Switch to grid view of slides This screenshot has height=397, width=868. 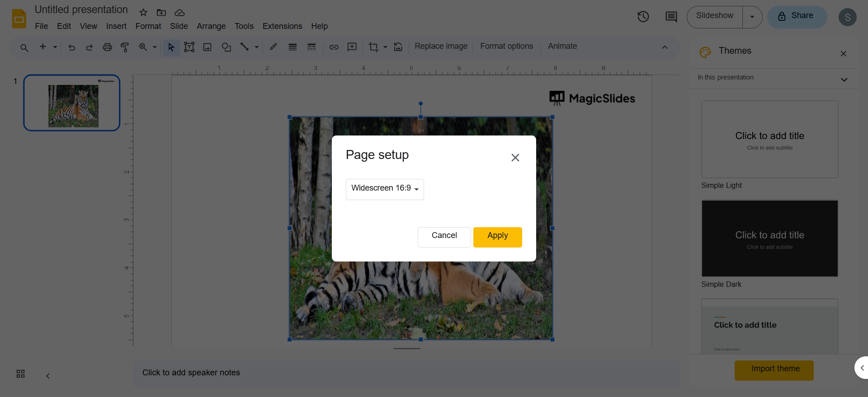(21, 374)
